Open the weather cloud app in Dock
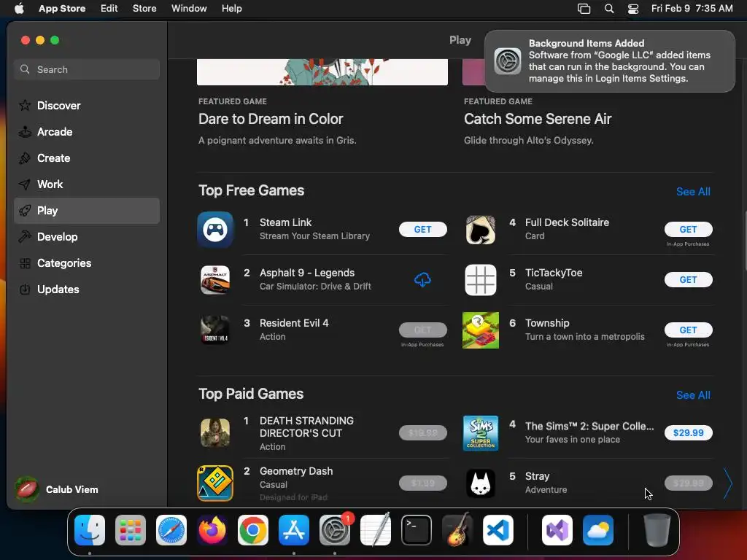This screenshot has height=560, width=747. [x=598, y=530]
